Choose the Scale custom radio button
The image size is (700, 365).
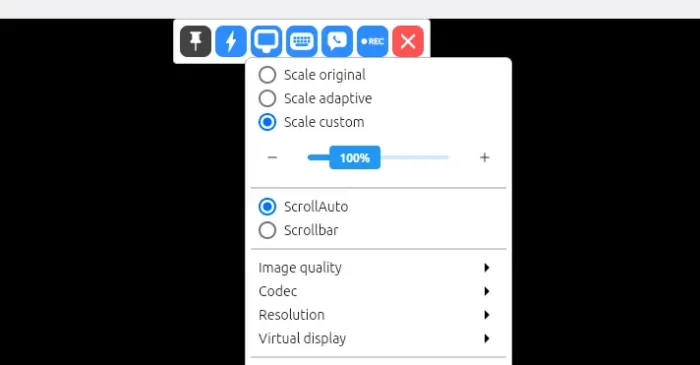click(267, 122)
